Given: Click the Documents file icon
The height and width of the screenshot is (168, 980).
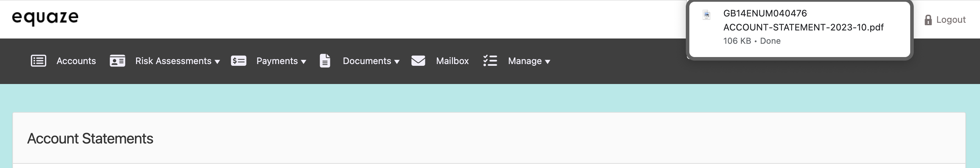Looking at the screenshot, I should tap(325, 61).
